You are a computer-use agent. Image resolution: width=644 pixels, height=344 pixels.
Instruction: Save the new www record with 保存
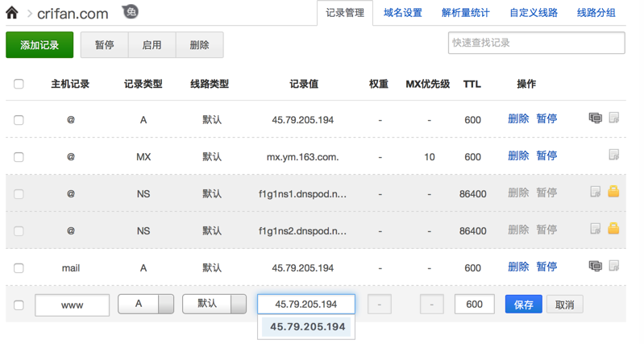[523, 305]
